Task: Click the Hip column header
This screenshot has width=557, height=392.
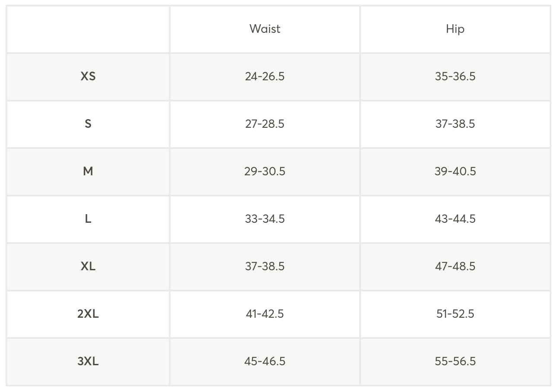Action: point(455,29)
